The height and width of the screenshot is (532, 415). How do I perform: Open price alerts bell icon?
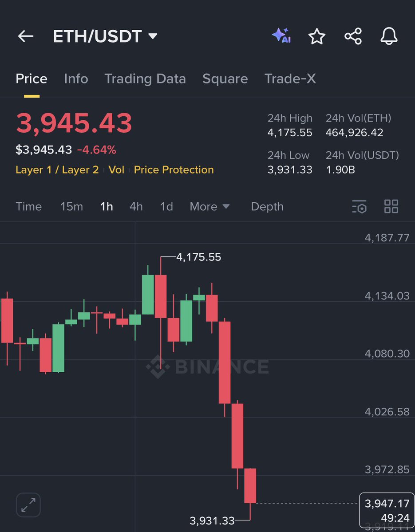pos(389,36)
